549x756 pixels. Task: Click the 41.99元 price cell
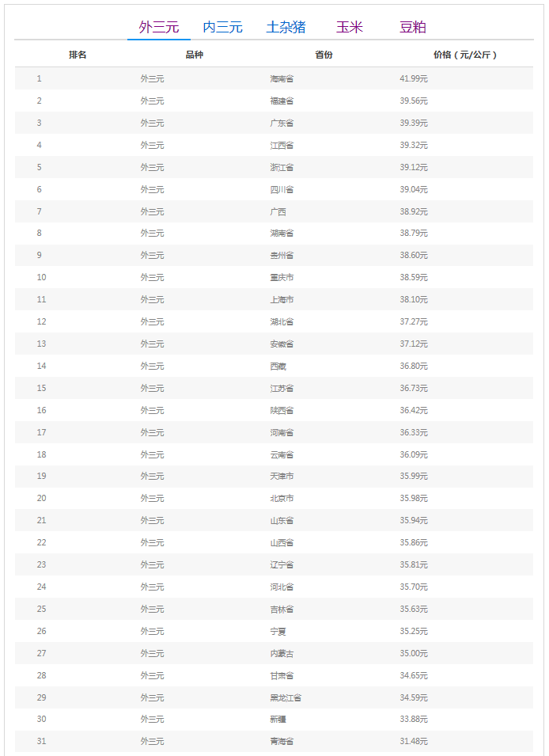pos(414,79)
